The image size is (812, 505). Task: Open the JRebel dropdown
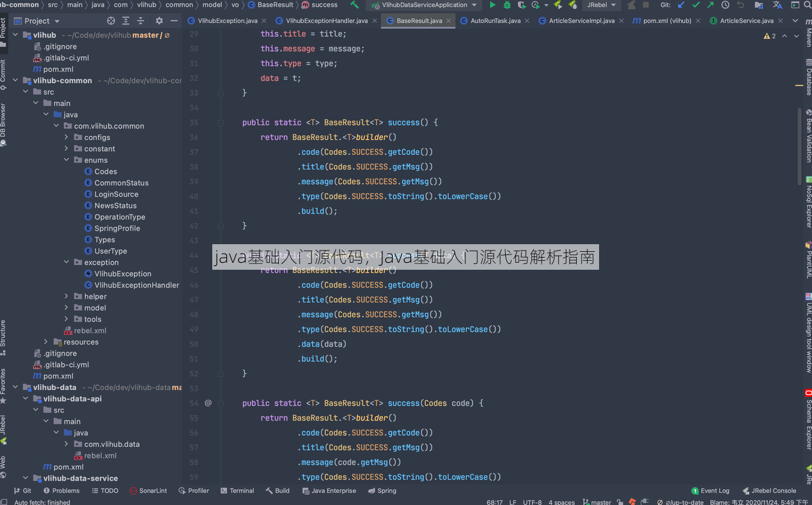pyautogui.click(x=601, y=5)
